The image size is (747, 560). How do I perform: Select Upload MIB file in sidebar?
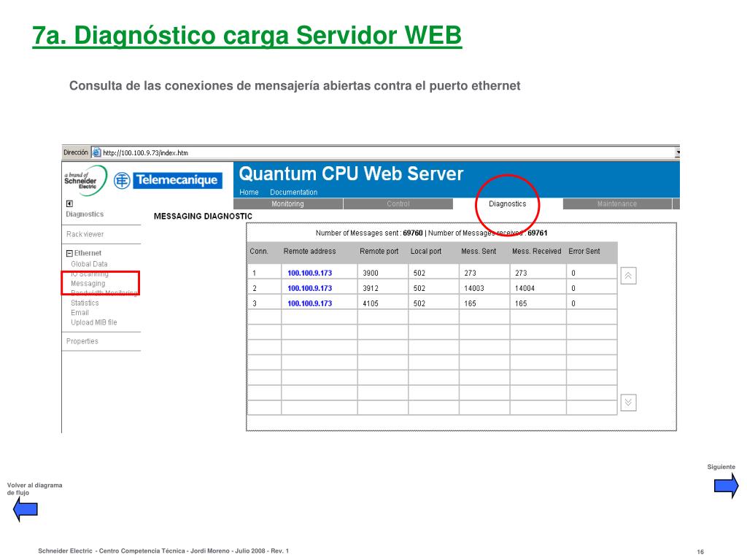tap(94, 322)
